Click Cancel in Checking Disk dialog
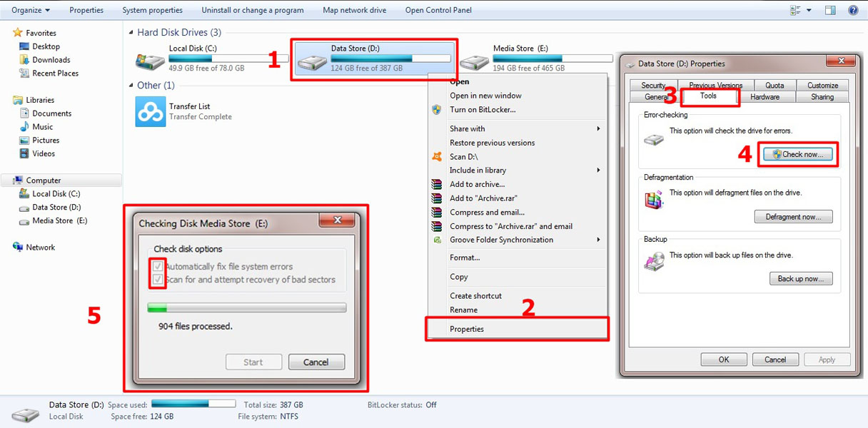 click(x=316, y=362)
